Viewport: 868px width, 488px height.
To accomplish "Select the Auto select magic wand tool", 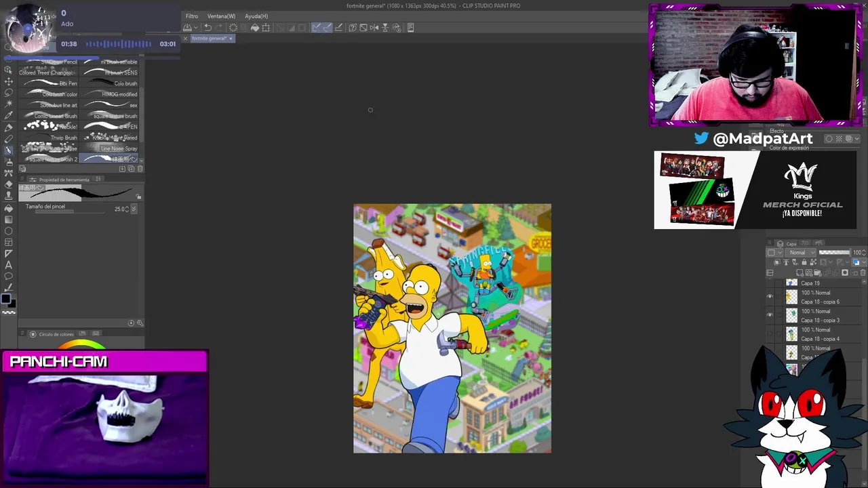I will [x=8, y=104].
